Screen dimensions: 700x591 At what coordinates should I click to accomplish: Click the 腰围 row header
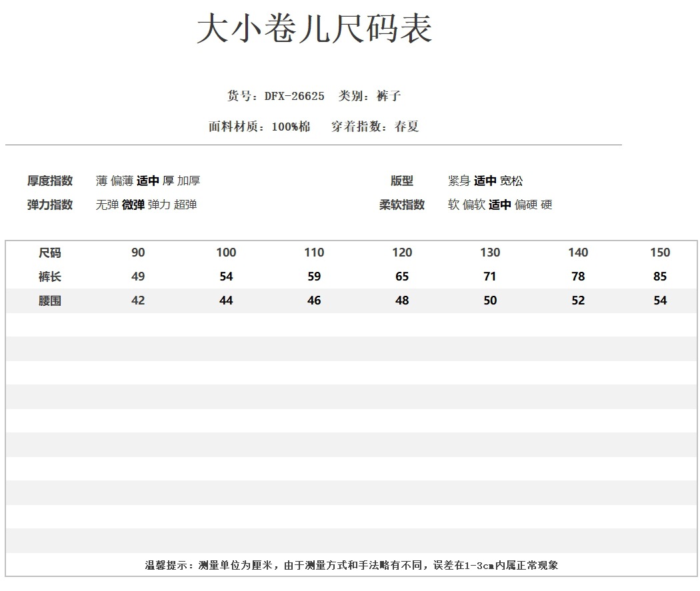click(49, 301)
